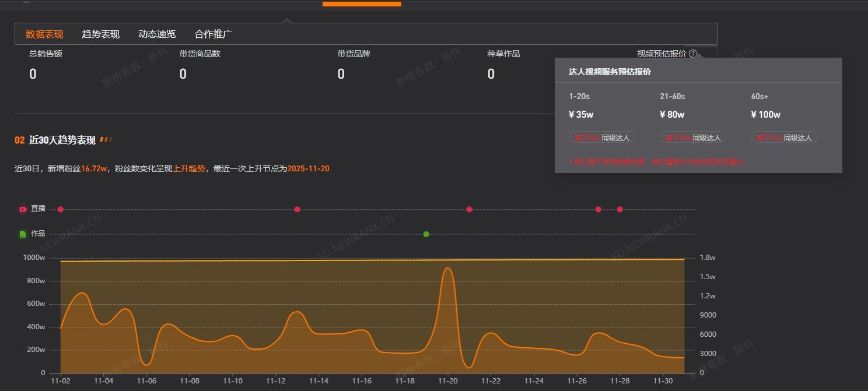The width and height of the screenshot is (868, 391).
Task: Click the 同级达人 badge under ¥ 100w
Action: (x=784, y=138)
